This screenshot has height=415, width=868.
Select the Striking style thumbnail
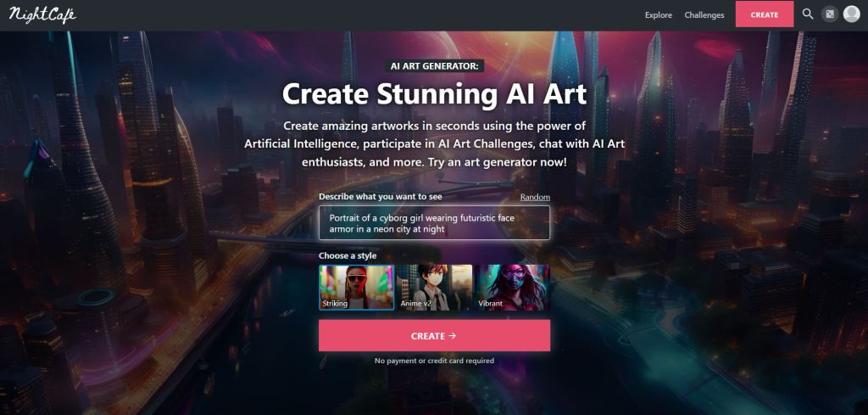pyautogui.click(x=357, y=287)
